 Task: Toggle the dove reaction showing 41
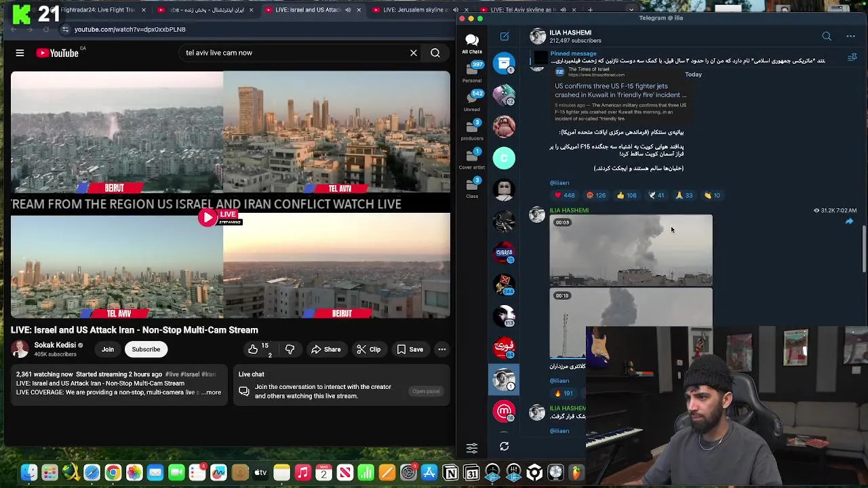656,195
